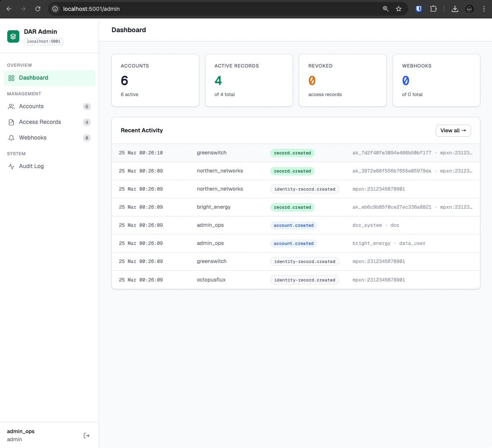Open the Webhooks sidebar item

coord(49,138)
